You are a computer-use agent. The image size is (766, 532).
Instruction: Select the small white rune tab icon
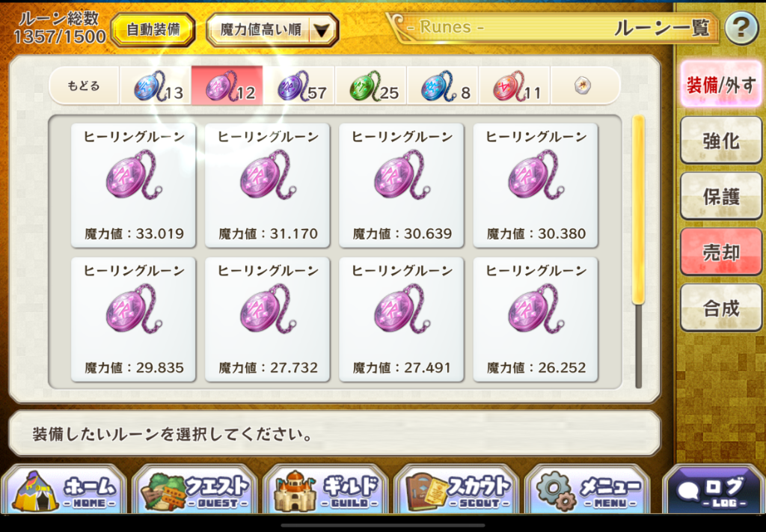click(x=582, y=86)
